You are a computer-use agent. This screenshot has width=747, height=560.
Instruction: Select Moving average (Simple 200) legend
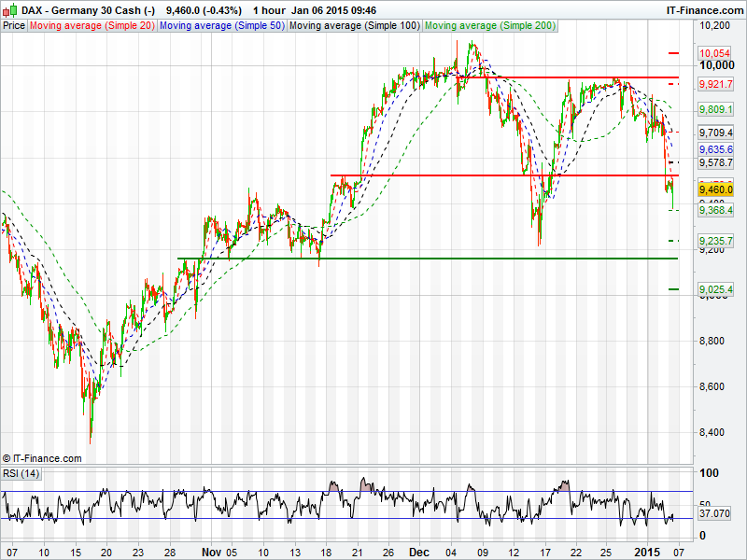(x=490, y=26)
